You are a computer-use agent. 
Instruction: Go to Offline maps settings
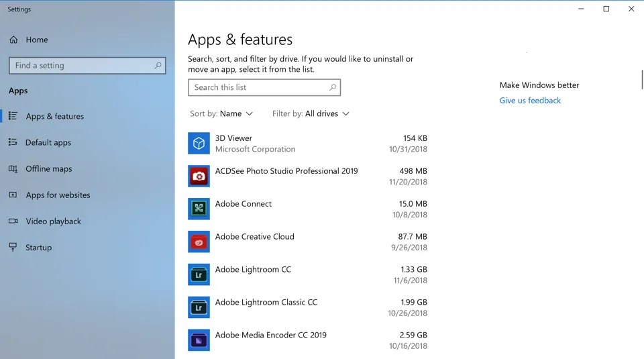coord(48,168)
